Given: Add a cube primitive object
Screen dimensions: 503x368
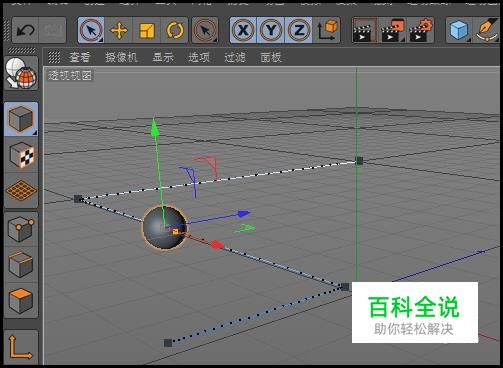Looking at the screenshot, I should point(459,30).
